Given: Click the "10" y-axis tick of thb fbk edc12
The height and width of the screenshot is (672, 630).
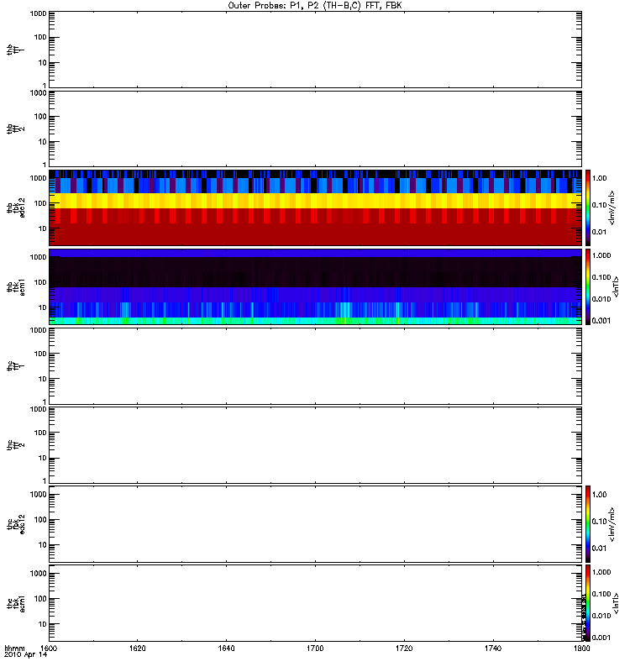Looking at the screenshot, I should (43, 228).
